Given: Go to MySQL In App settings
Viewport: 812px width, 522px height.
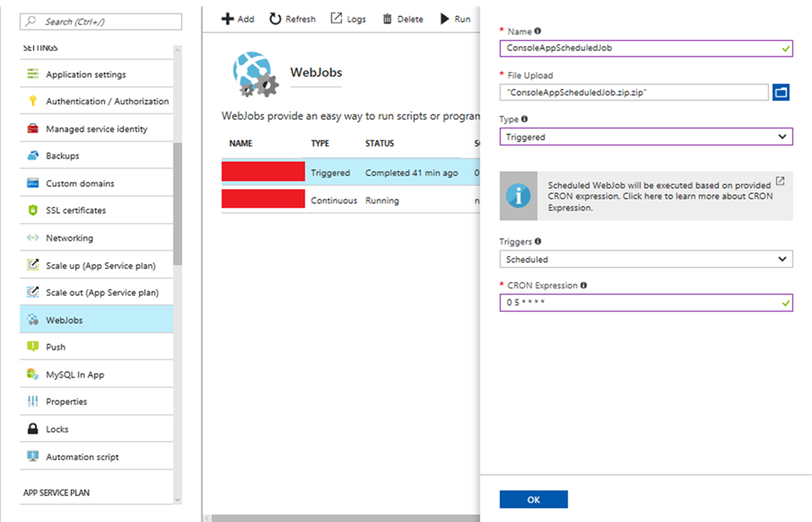Looking at the screenshot, I should [x=75, y=375].
